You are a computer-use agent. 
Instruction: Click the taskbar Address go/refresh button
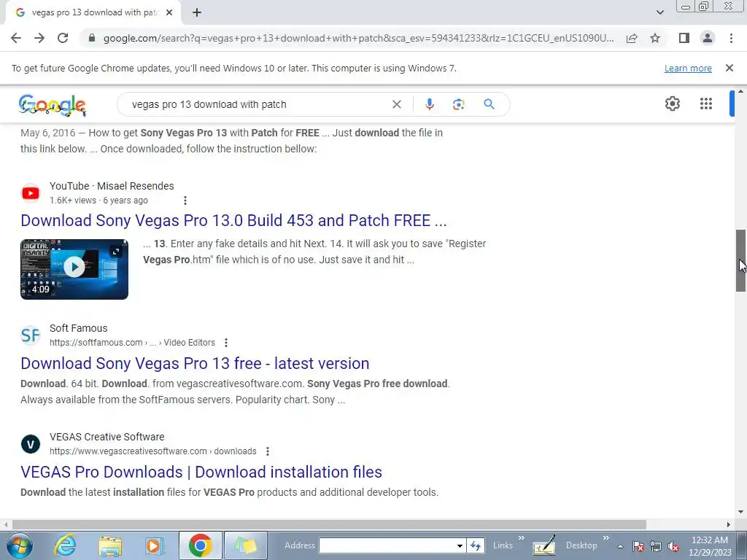476,545
